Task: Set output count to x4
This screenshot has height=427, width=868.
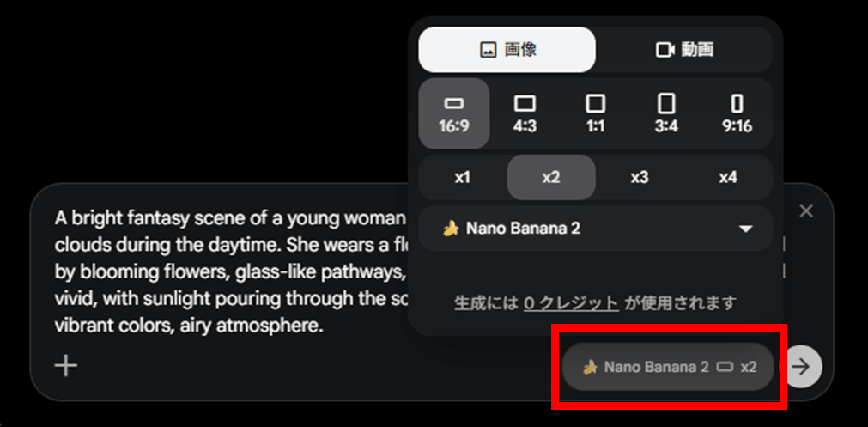Action: point(728,177)
